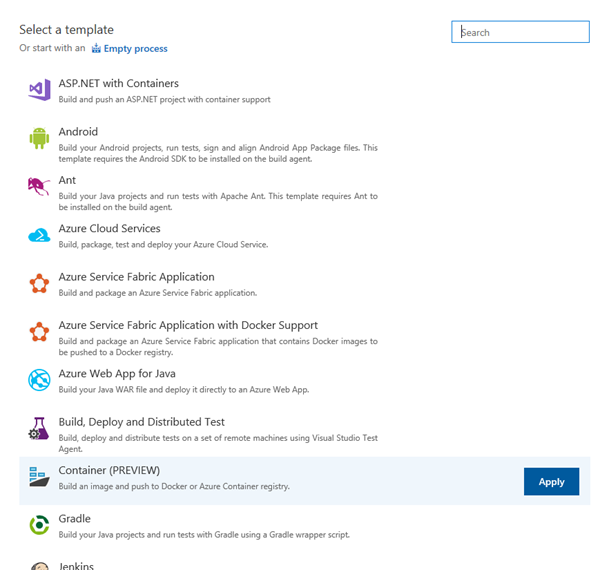Viewport: 609px width, 570px height.
Task: Click the Container (PREVIEW) ship icon
Action: (39, 477)
